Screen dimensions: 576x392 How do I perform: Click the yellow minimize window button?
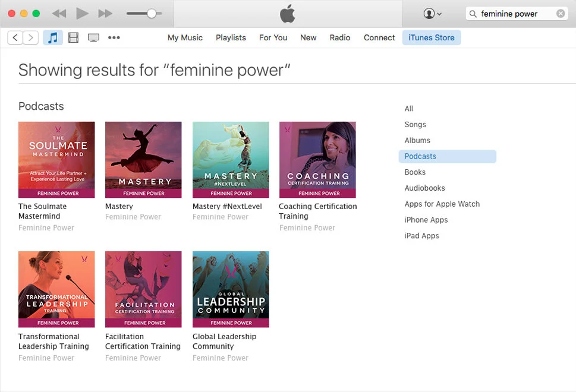click(24, 14)
